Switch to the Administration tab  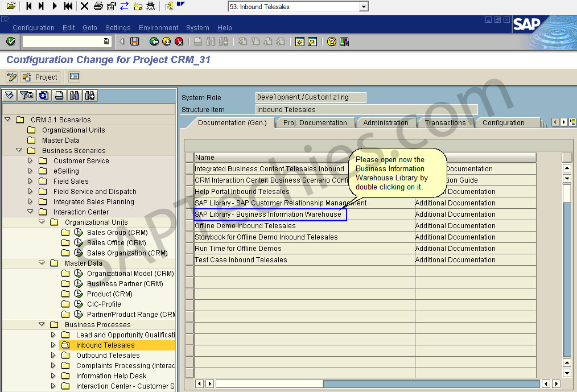click(386, 122)
